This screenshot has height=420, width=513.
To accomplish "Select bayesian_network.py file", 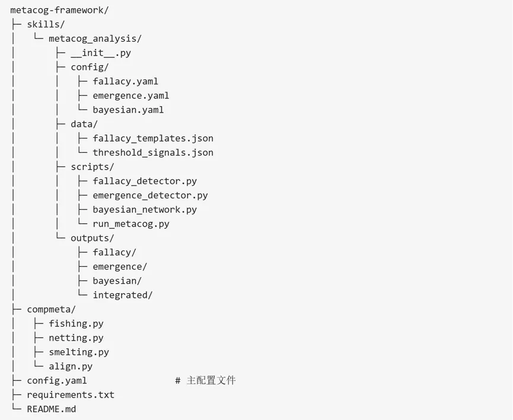I will (145, 209).
